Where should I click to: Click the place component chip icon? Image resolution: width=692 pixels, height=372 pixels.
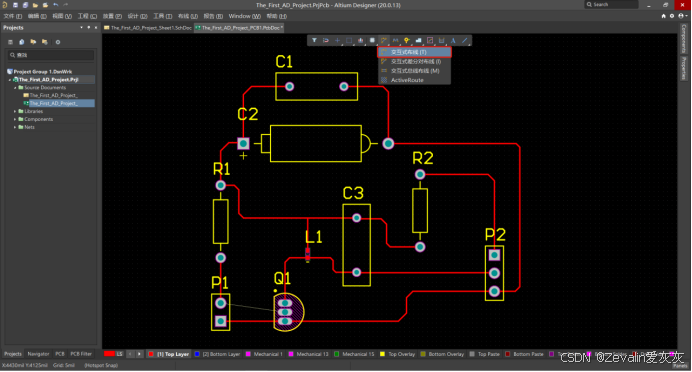[372, 41]
